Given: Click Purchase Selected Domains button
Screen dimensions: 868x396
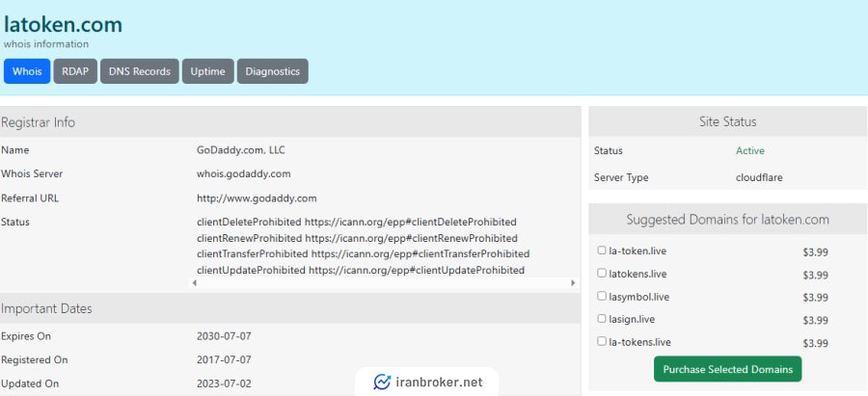Looking at the screenshot, I should (x=727, y=369).
